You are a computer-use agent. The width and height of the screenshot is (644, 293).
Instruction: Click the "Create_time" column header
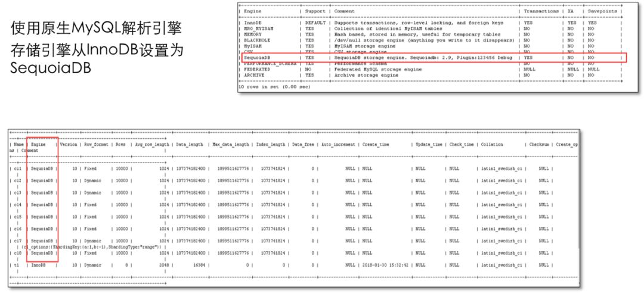coord(376,145)
